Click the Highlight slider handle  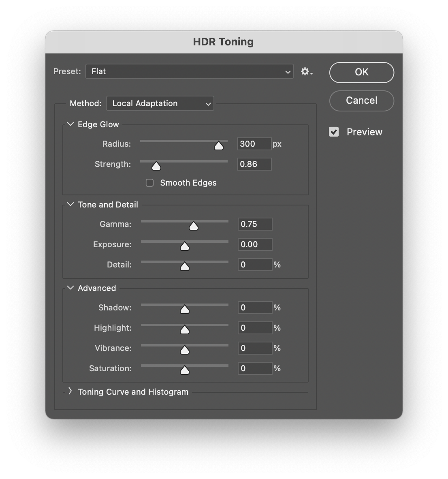[185, 329]
